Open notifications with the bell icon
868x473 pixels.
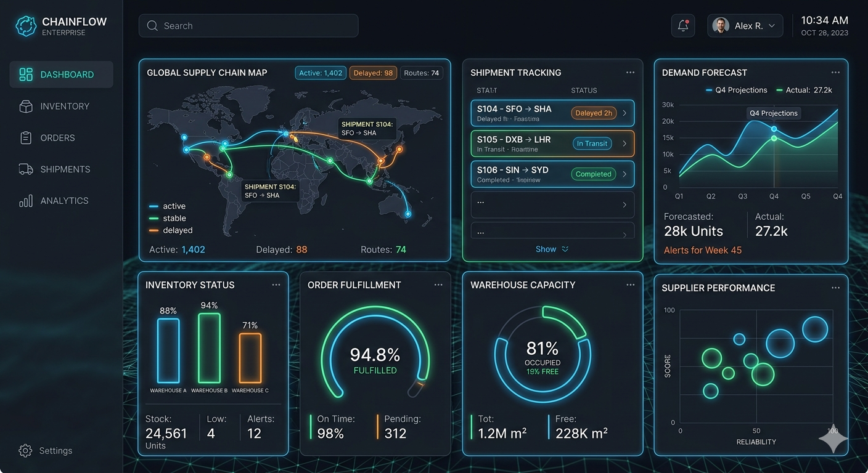click(682, 25)
